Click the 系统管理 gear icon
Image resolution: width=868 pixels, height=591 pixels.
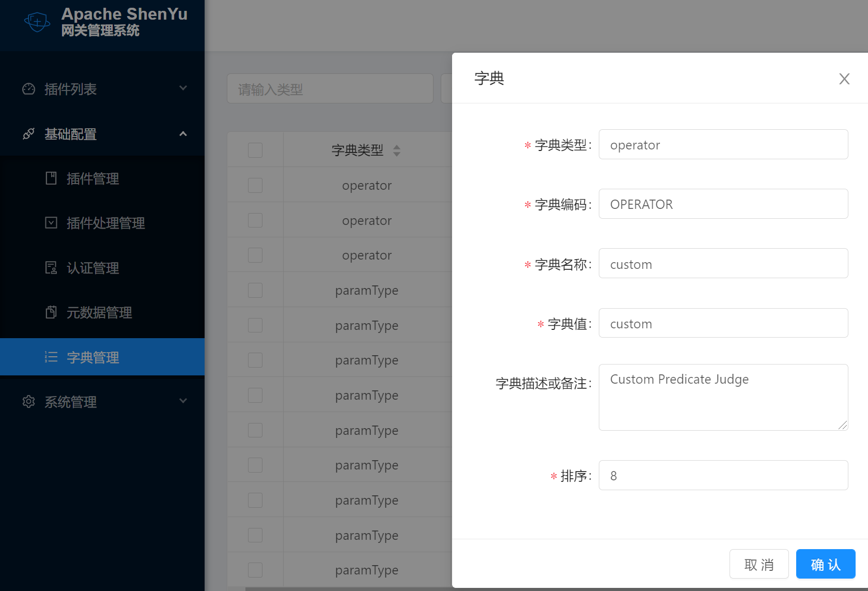pyautogui.click(x=28, y=402)
